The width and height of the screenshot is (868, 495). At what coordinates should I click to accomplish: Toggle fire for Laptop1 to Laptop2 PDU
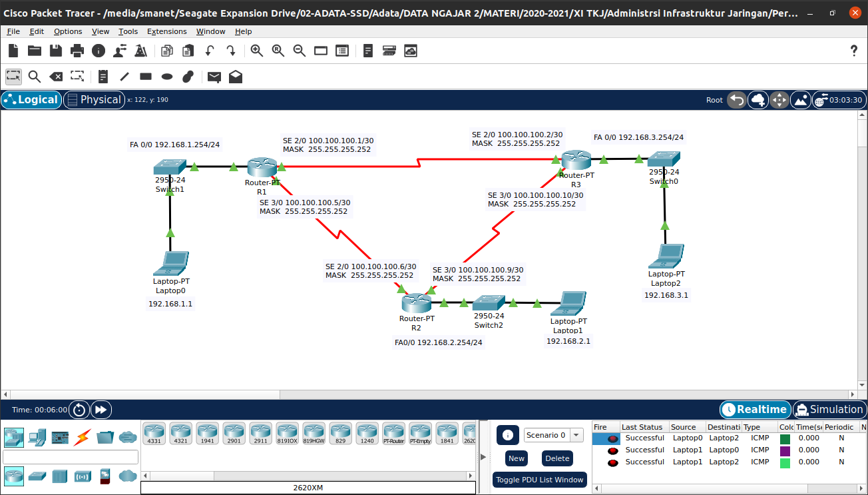[612, 462]
